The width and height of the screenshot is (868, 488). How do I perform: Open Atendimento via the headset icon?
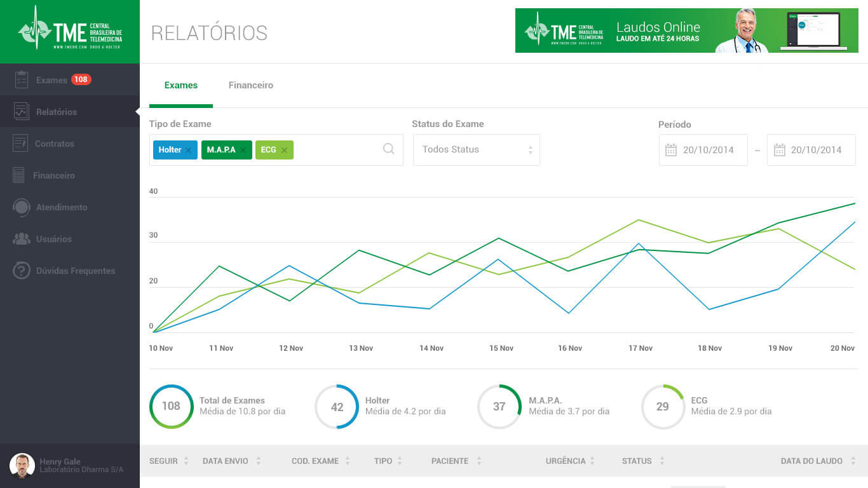pyautogui.click(x=22, y=207)
